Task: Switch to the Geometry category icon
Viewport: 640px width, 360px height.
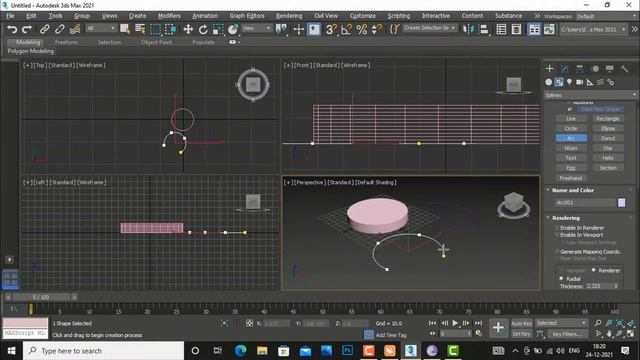Action: point(549,82)
